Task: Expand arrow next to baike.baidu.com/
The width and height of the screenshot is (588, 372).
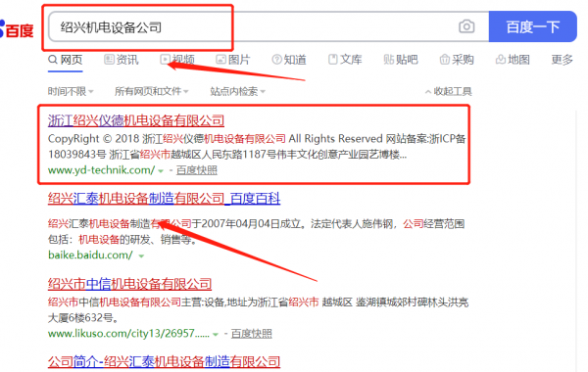Action: pos(141,256)
